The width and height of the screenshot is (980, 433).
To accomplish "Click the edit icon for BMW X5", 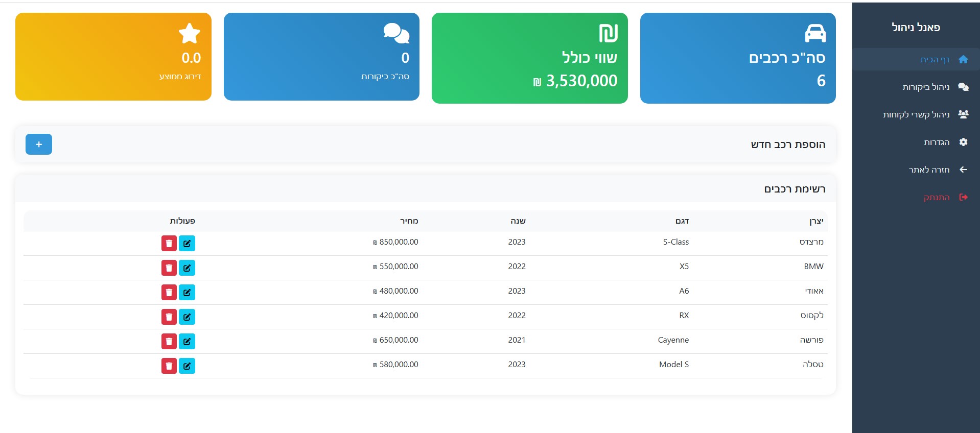I will pos(187,268).
